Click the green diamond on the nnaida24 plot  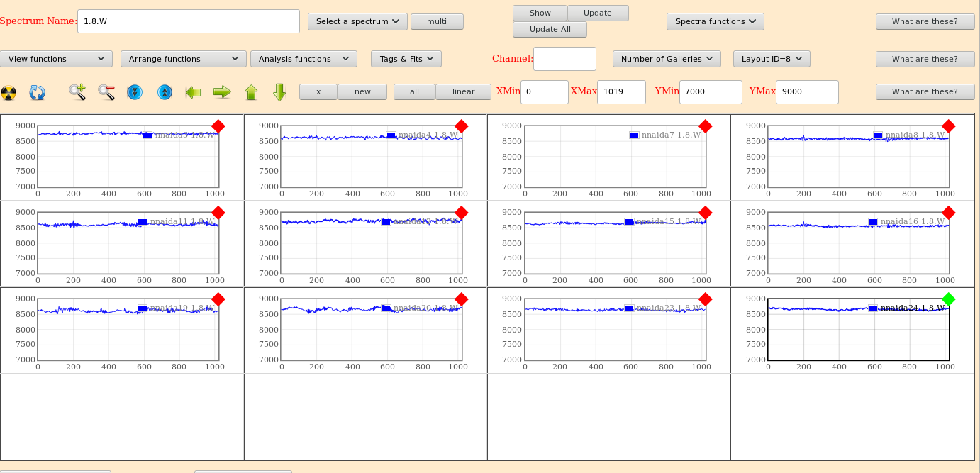pyautogui.click(x=948, y=299)
